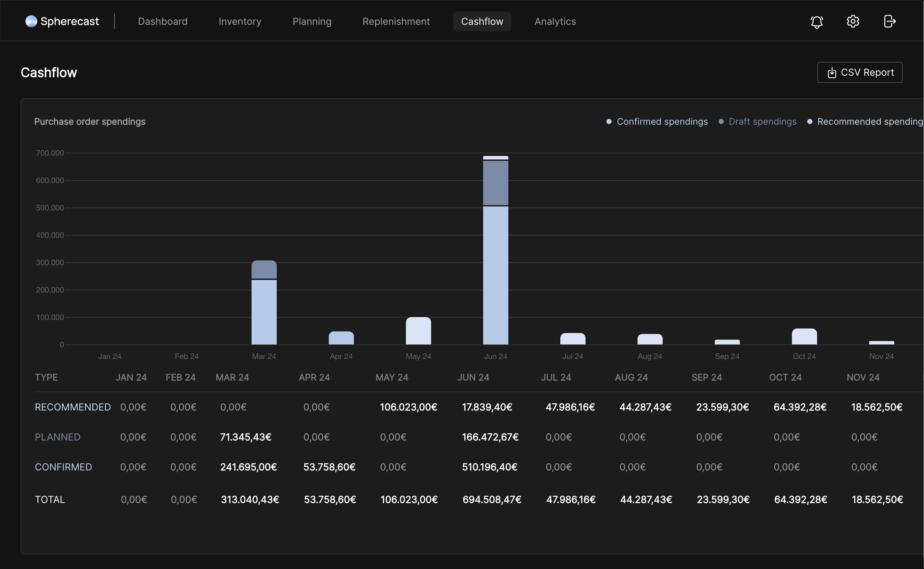Select the May 24 recommended spending bar

(x=418, y=331)
